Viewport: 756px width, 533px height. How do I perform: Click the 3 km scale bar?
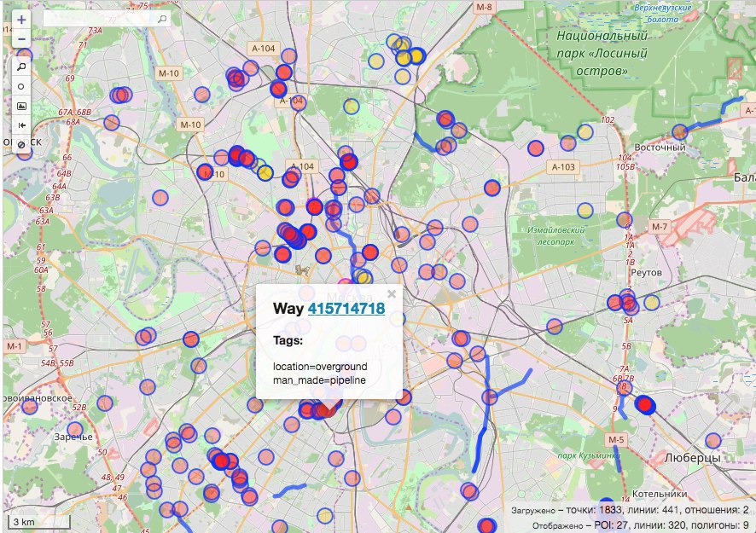point(39,521)
